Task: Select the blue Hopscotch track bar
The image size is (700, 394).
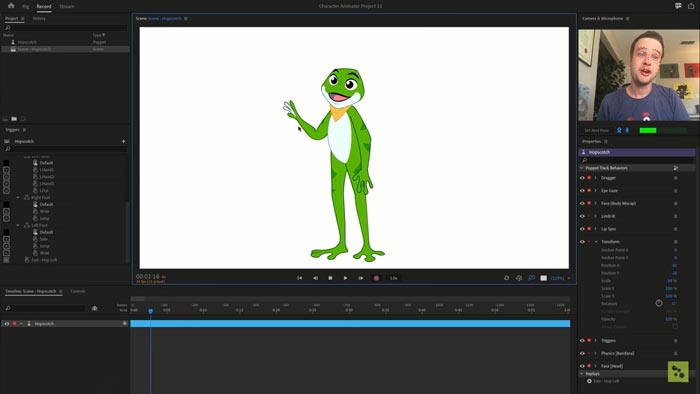Action: tap(350, 323)
